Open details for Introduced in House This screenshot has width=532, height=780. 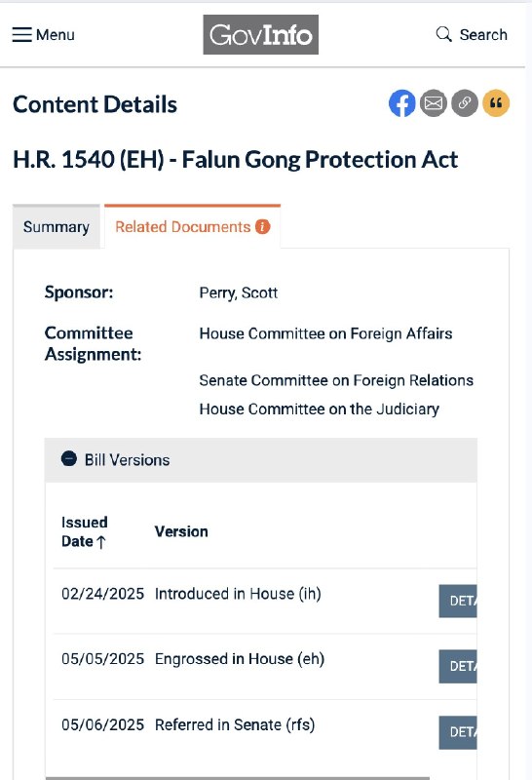[x=458, y=601]
